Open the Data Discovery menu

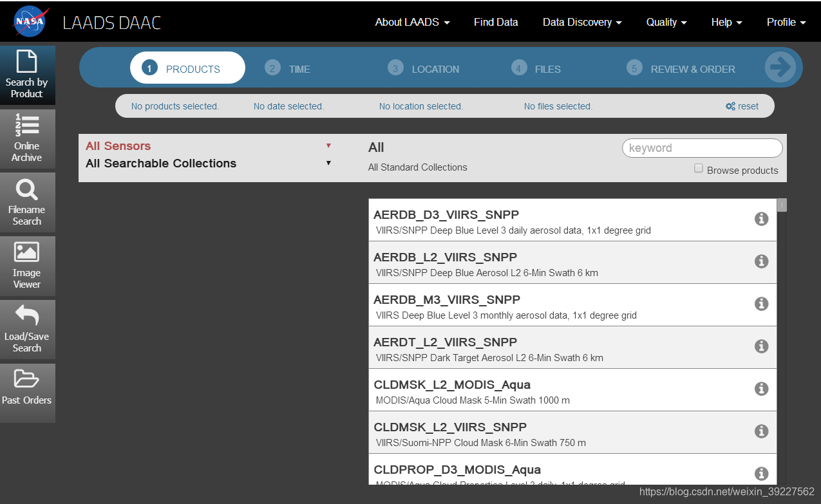[x=582, y=22]
